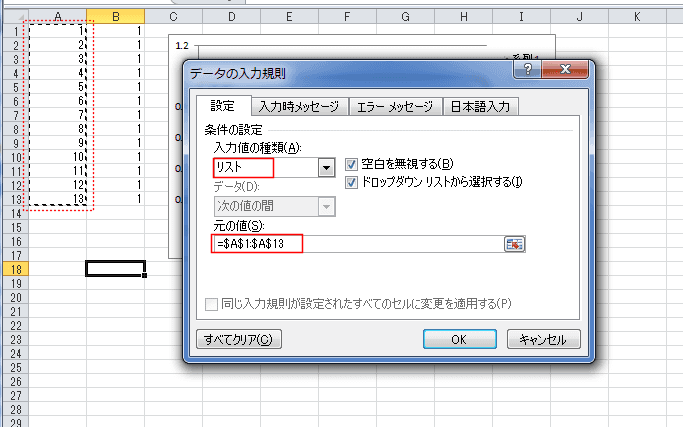
Task: Select column D header
Action: coord(231,17)
